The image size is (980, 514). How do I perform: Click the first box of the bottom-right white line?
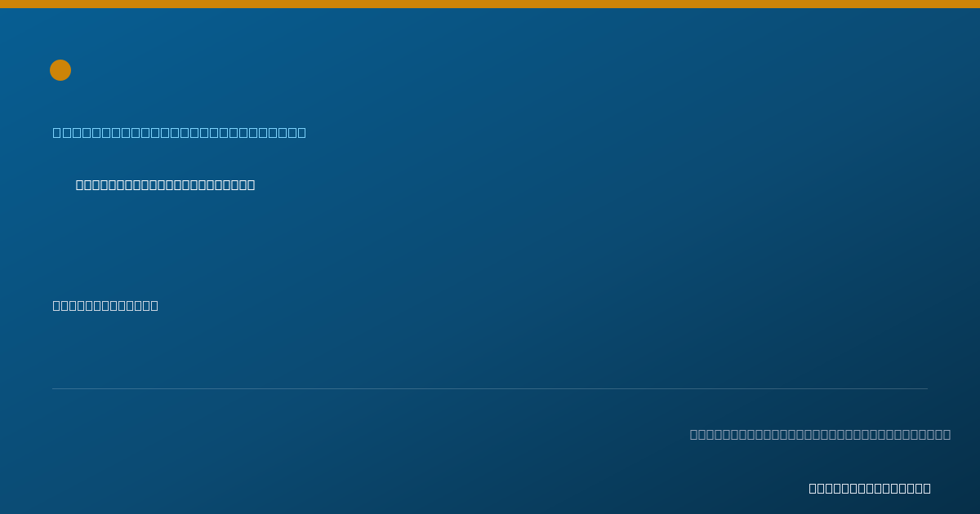813,488
